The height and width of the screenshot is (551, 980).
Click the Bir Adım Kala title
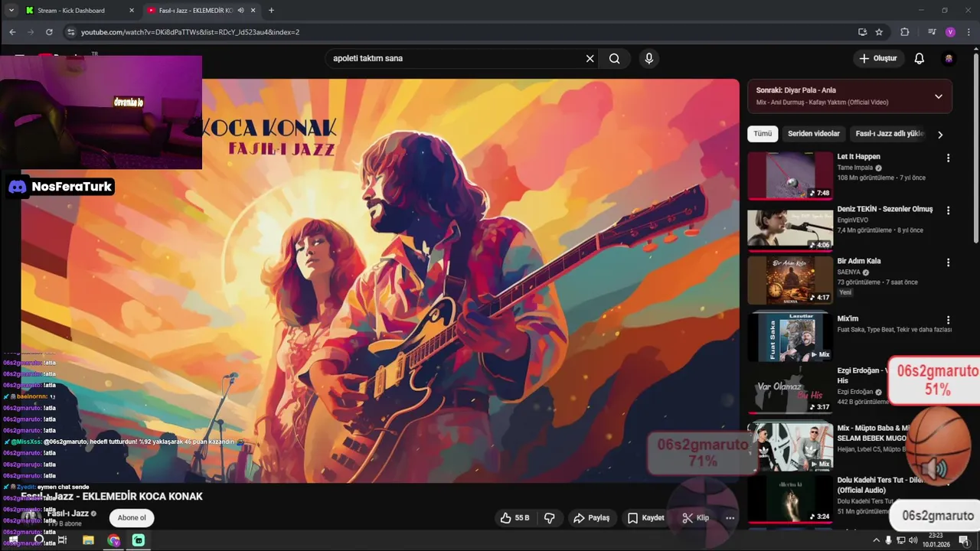(859, 261)
